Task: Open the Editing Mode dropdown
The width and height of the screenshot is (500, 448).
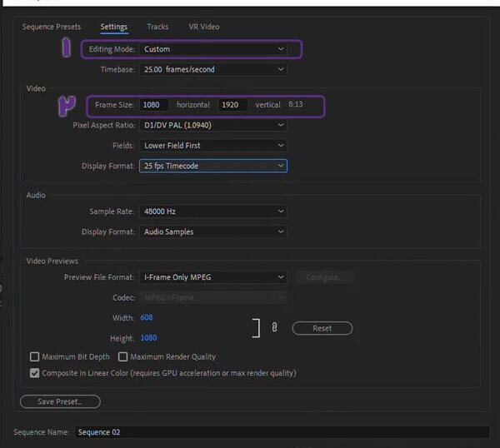Action: click(213, 49)
